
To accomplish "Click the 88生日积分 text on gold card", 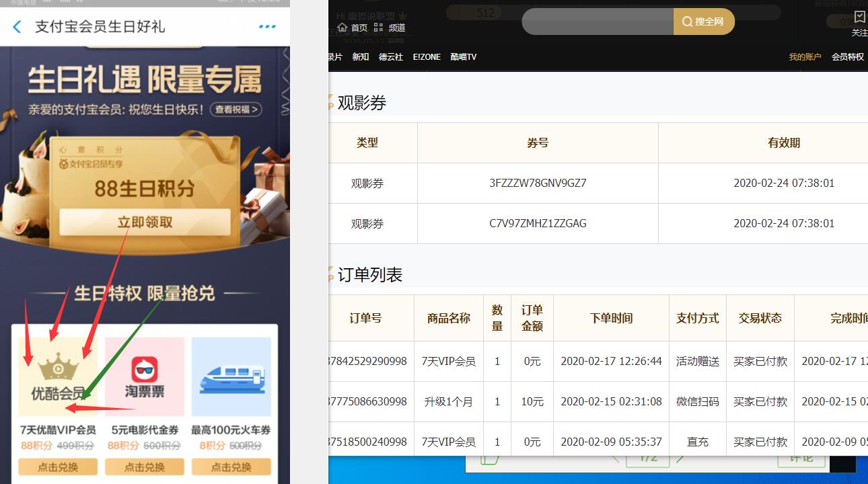I will 144,189.
